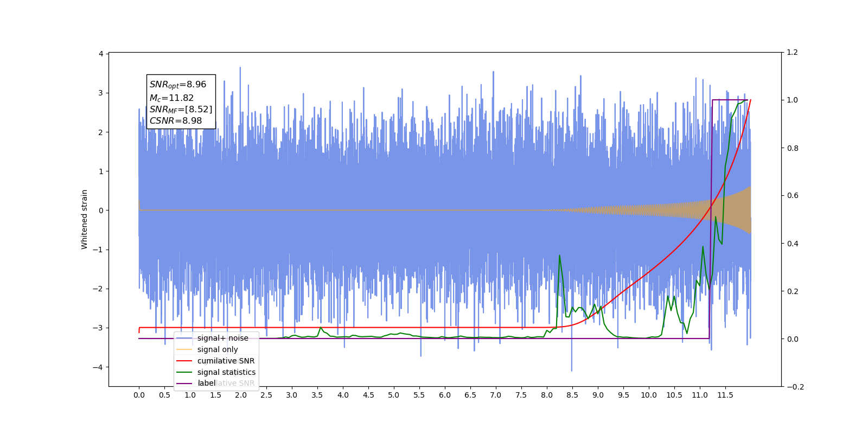Click the orange line sample in the legend
The image size is (868, 434).
tap(184, 349)
